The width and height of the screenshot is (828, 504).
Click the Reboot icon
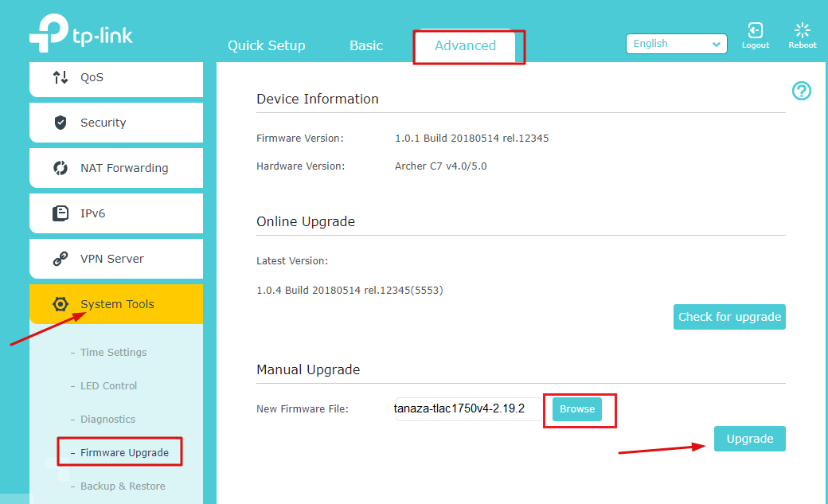pyautogui.click(x=802, y=31)
